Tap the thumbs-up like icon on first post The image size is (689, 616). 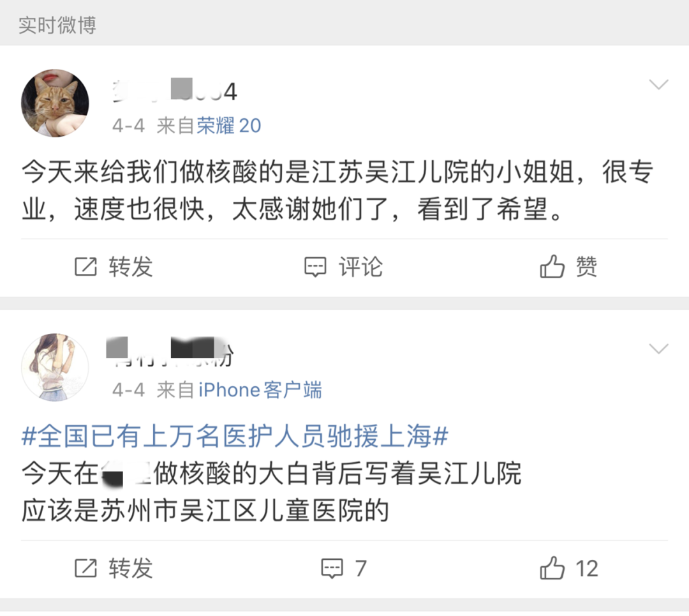(x=554, y=267)
